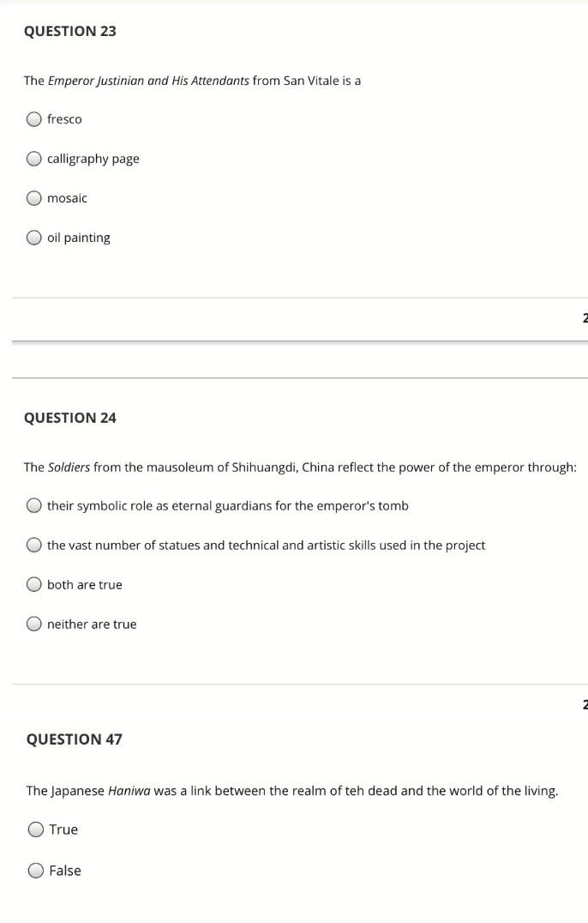Viewport: 588px width, 923px height.
Task: Click the QUESTION 24 heading
Action: pyautogui.click(x=71, y=418)
